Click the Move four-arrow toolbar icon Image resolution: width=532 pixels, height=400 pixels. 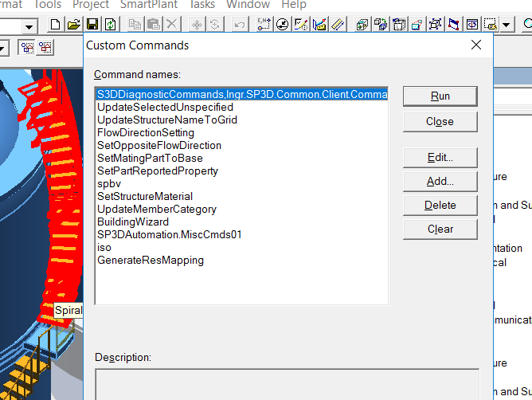point(197,25)
